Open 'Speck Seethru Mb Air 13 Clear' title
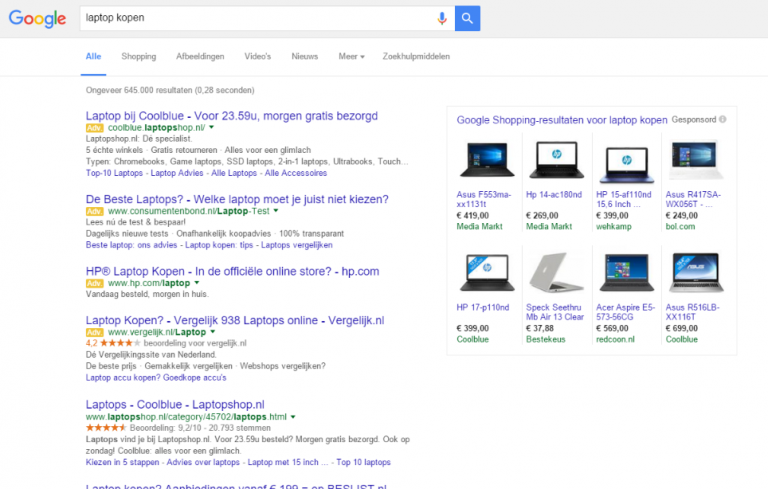768x489 pixels. pos(555,312)
